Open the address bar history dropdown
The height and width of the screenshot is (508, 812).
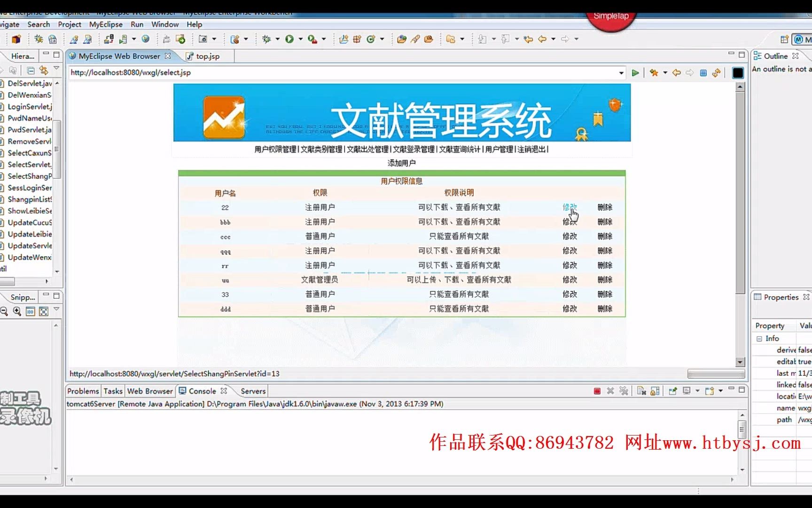621,73
